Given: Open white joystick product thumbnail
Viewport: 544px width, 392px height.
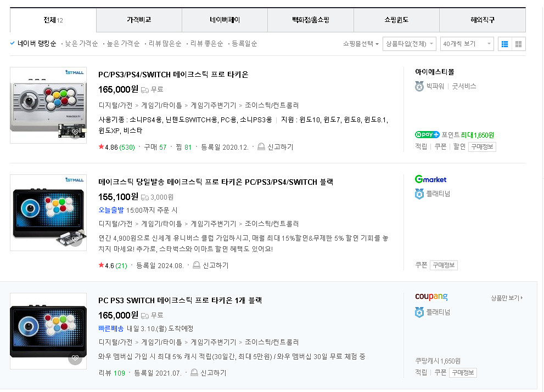Looking at the screenshot, I should [x=48, y=105].
